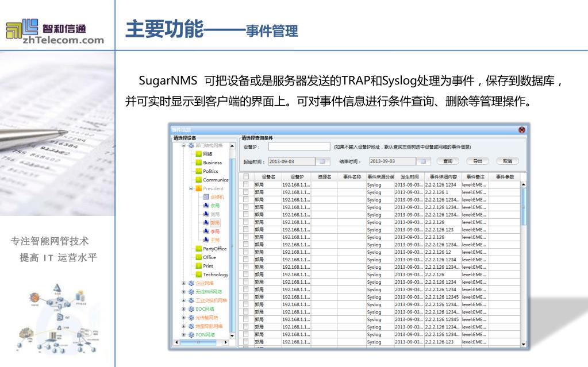
Task: Click the 李局 computer icon
Action: pos(206,231)
